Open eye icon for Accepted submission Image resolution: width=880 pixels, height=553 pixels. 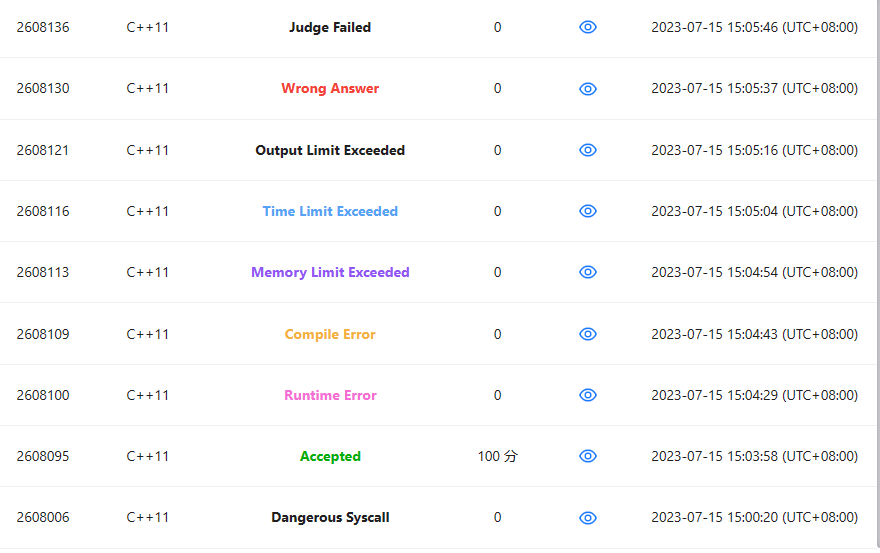[588, 456]
